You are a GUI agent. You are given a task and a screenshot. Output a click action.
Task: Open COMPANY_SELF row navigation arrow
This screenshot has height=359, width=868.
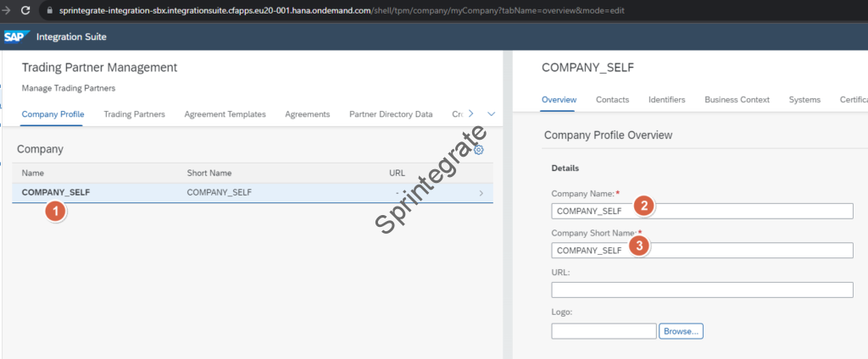481,193
